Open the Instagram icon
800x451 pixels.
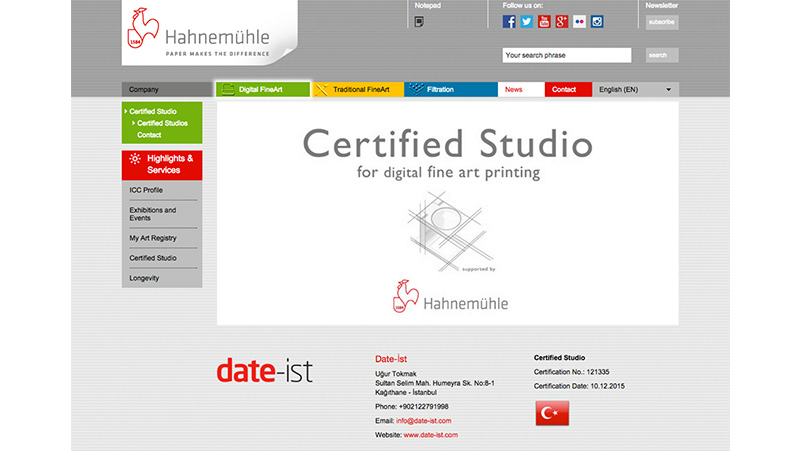(x=597, y=21)
